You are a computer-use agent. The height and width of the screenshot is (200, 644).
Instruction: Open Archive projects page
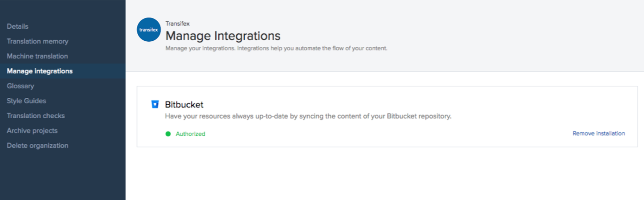[x=32, y=130]
